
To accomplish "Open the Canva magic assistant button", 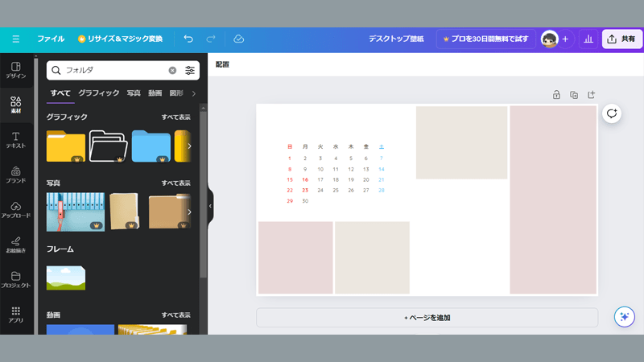I will coord(624,317).
